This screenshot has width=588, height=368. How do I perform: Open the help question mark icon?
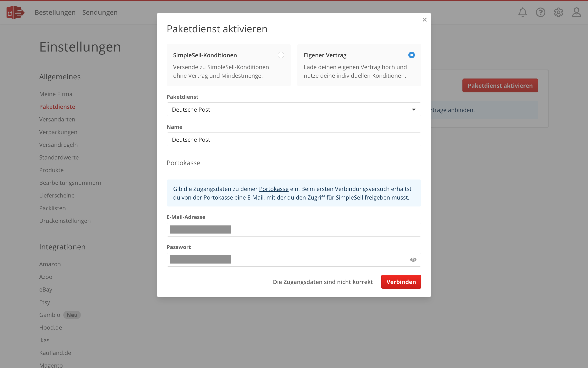click(x=540, y=12)
